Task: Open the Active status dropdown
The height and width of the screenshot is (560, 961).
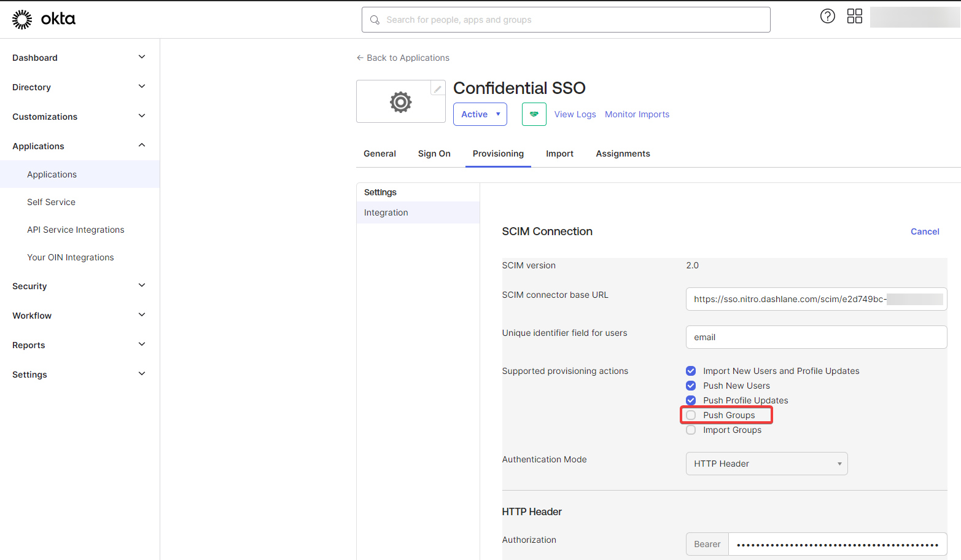Action: tap(480, 114)
